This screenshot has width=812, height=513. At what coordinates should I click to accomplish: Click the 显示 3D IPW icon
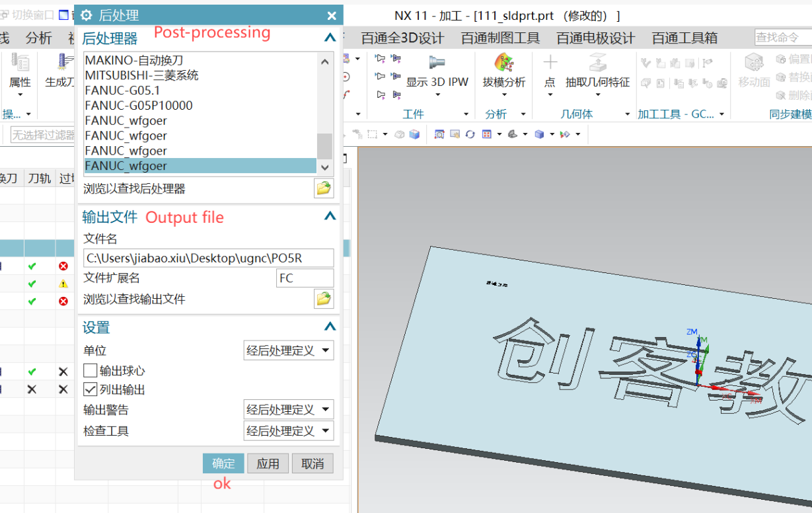click(437, 63)
